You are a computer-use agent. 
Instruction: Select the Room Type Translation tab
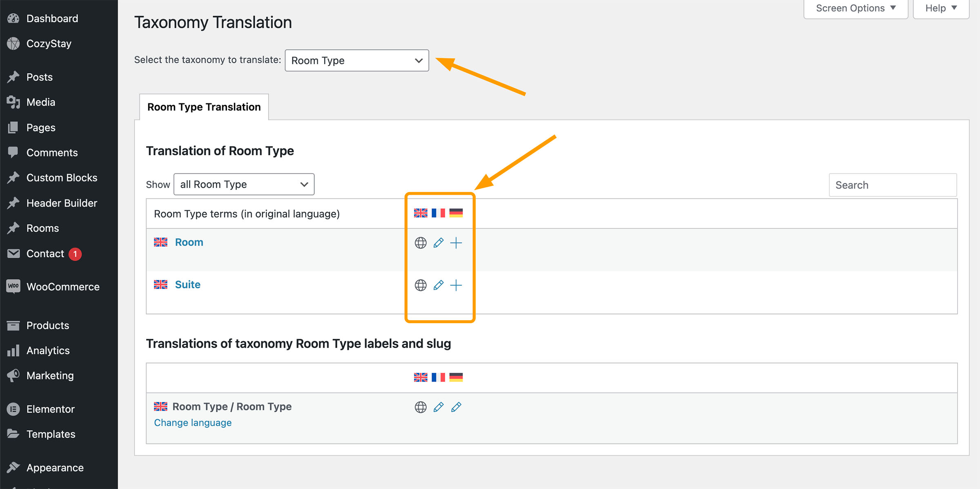pos(204,107)
